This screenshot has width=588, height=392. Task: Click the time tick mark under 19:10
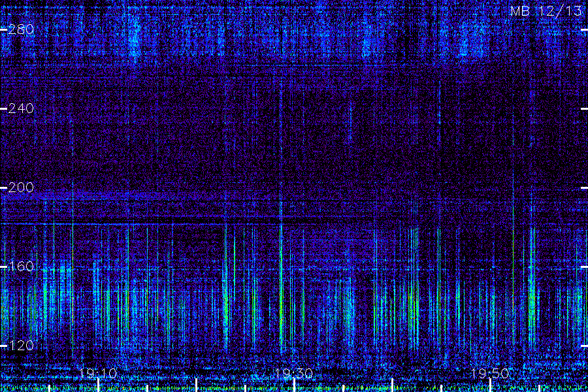point(98,385)
